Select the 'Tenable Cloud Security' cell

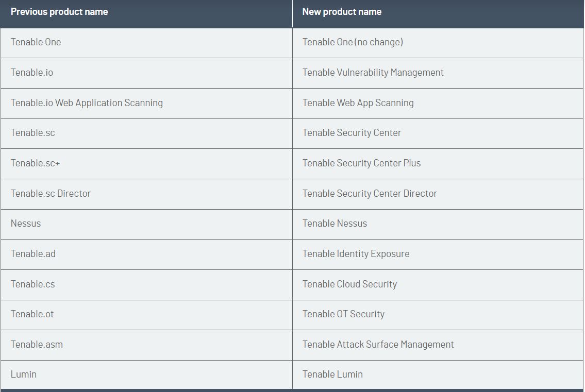click(x=438, y=285)
